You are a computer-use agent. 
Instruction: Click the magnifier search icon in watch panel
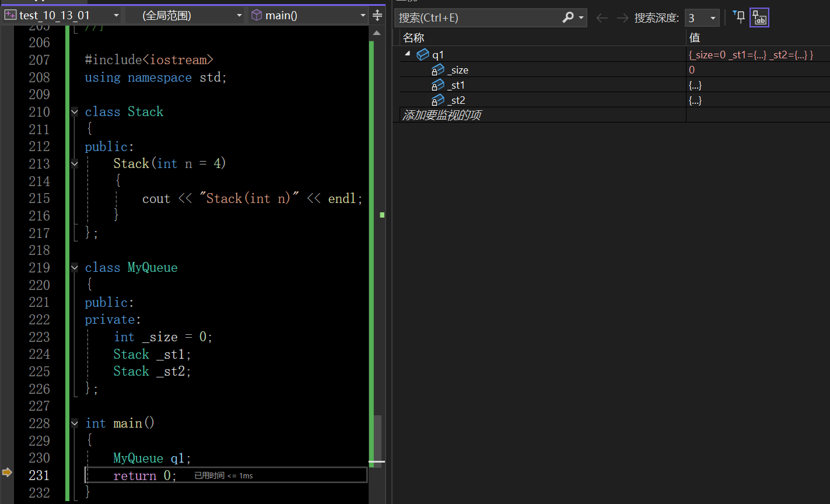click(x=568, y=18)
